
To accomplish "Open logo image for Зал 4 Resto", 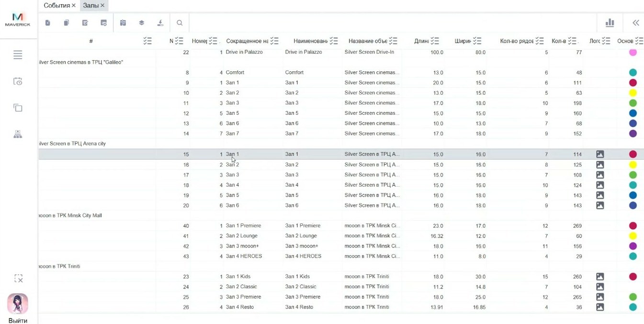I will tap(600, 307).
